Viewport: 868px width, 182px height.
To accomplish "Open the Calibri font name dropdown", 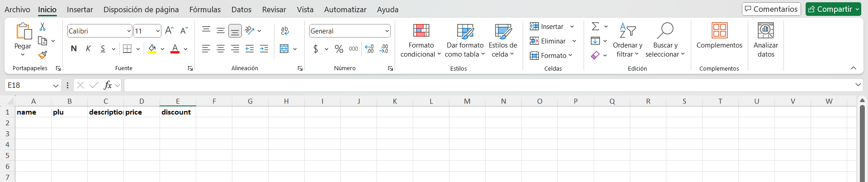I will [129, 31].
